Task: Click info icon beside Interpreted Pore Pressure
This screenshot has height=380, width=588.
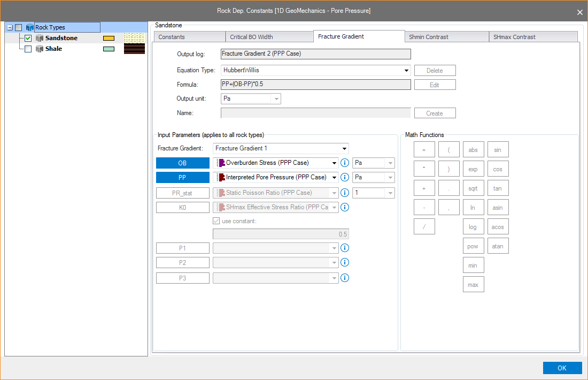Action: (x=345, y=178)
